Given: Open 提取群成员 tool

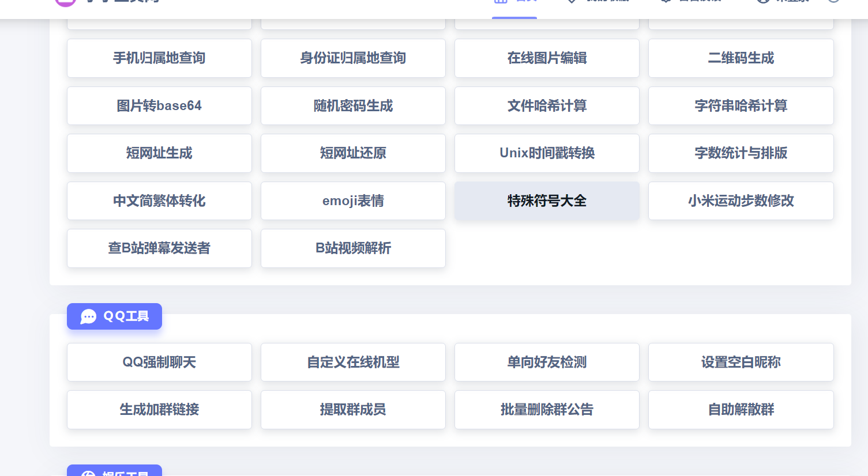Looking at the screenshot, I should [353, 410].
